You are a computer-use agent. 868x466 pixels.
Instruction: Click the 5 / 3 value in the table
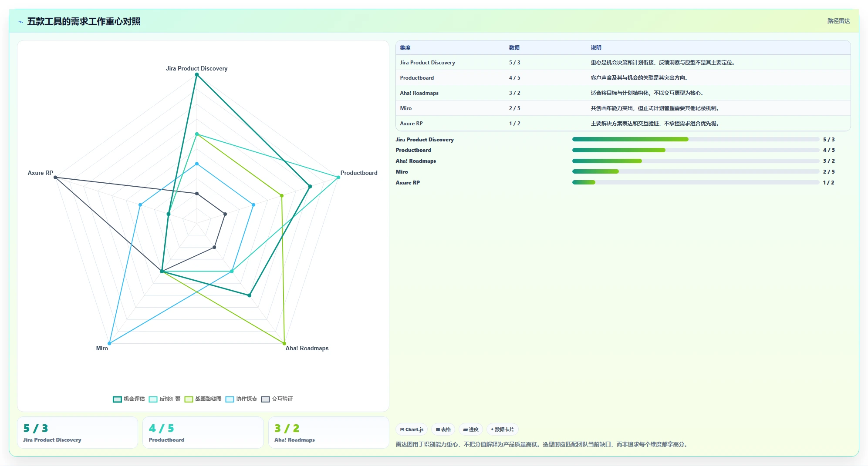(514, 63)
